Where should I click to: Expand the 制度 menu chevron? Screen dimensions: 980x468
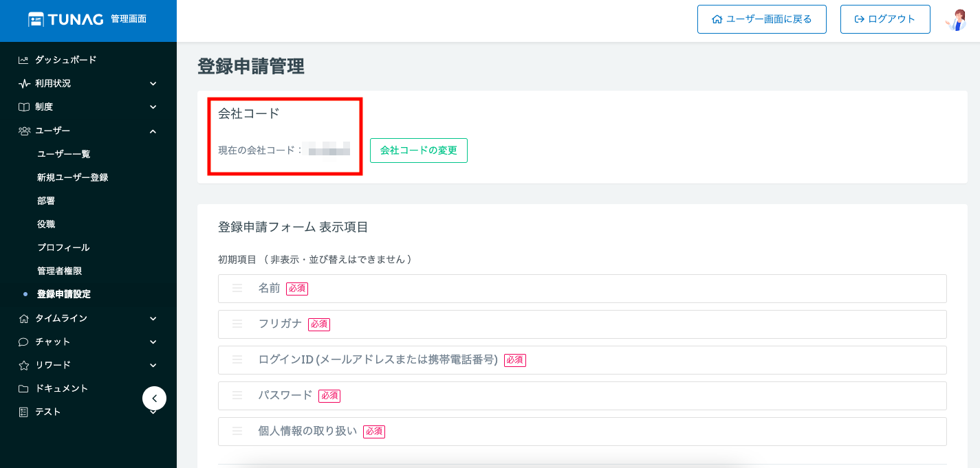(153, 107)
